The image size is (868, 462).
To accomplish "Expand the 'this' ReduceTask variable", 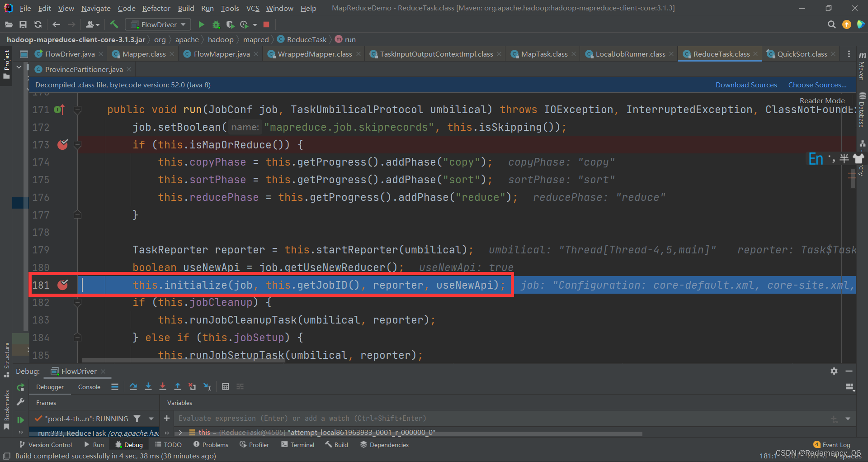I will (180, 432).
